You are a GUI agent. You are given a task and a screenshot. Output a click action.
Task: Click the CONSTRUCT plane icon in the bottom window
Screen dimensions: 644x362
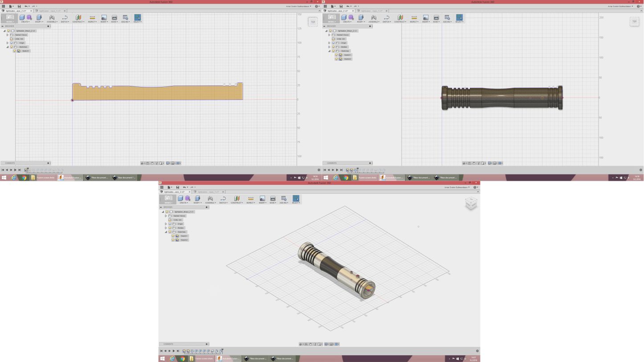pyautogui.click(x=236, y=198)
